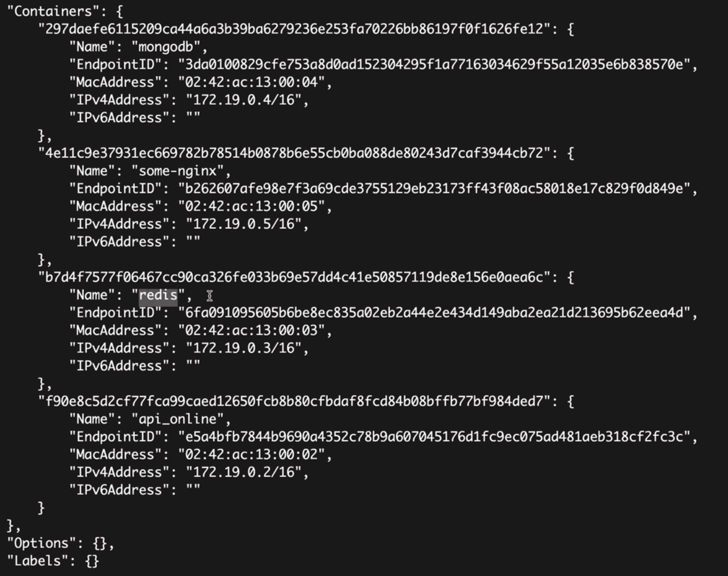Click the container ID starting with 4e11c9e3
728x576 pixels.
click(294, 153)
